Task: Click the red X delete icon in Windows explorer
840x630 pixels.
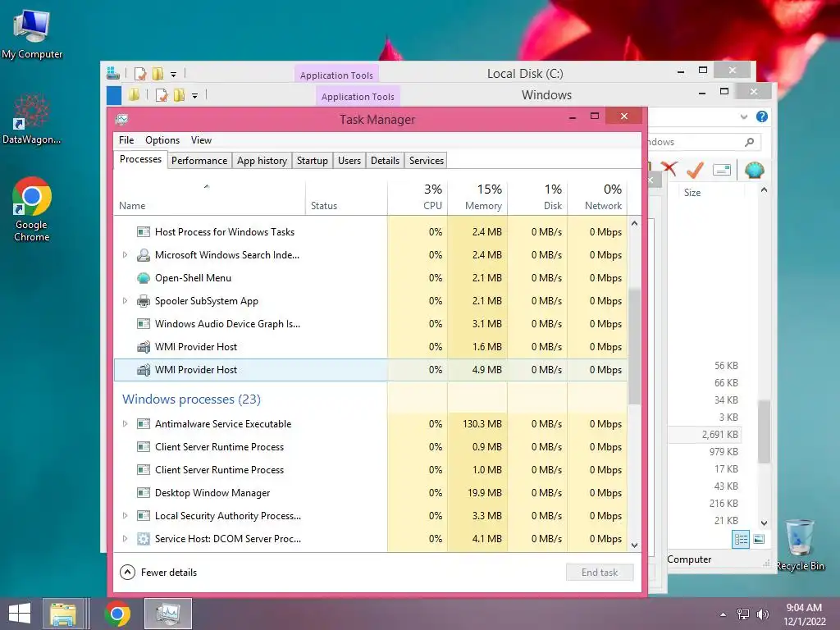Action: point(669,170)
